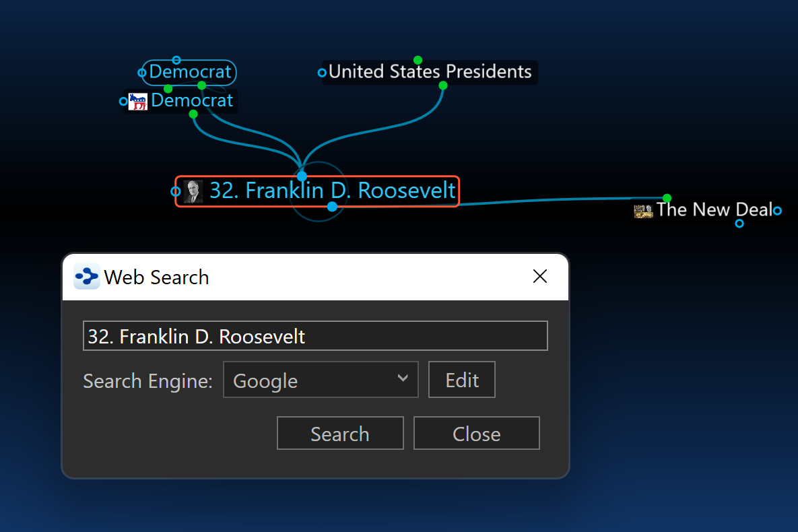This screenshot has height=532, width=798.
Task: Click the jump gate right of The New Deal
Action: tap(777, 209)
